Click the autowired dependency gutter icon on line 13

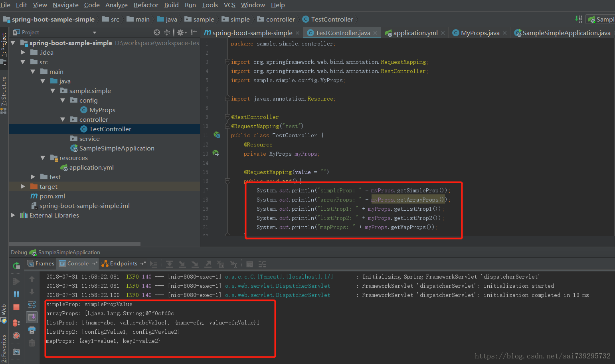click(216, 153)
